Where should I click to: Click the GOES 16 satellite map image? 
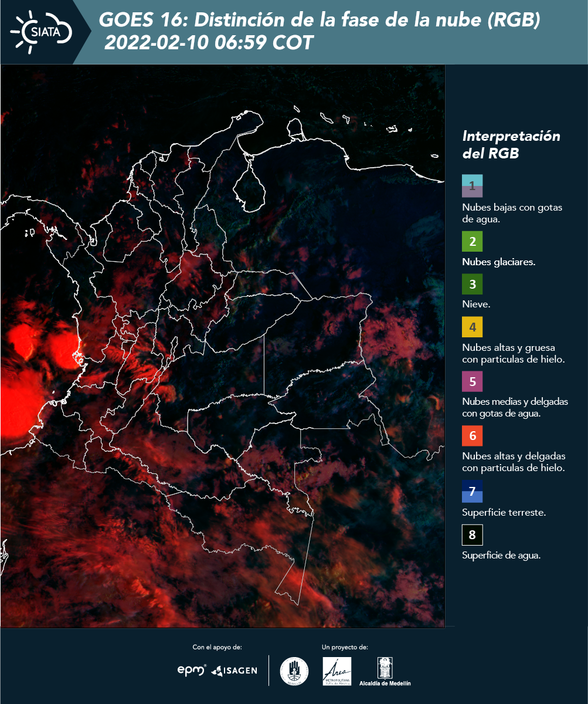pyautogui.click(x=222, y=346)
